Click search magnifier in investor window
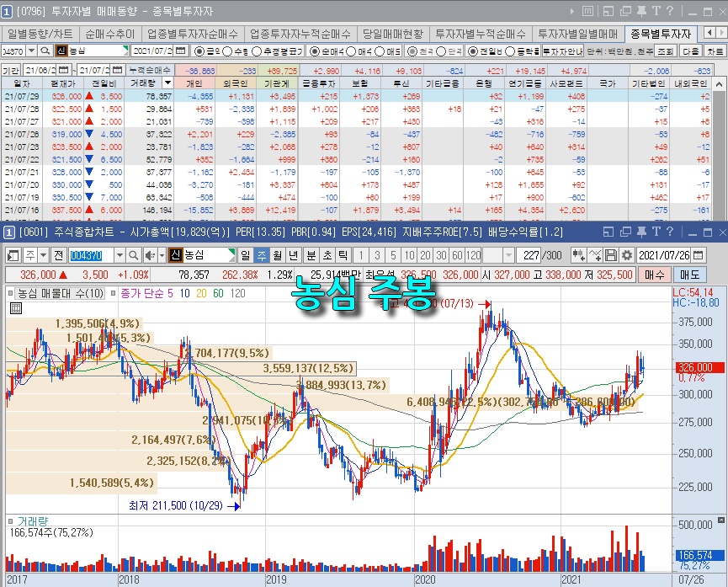 pyautogui.click(x=45, y=51)
